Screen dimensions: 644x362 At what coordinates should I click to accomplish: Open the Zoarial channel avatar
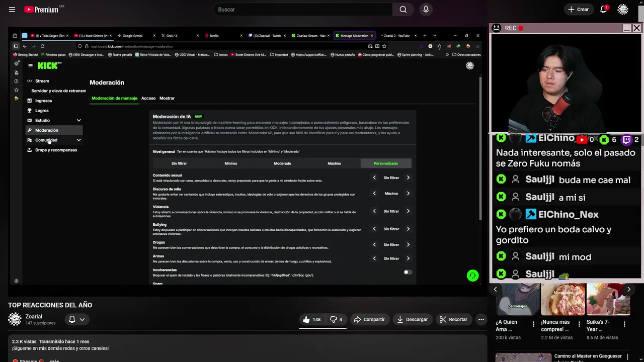click(x=15, y=319)
